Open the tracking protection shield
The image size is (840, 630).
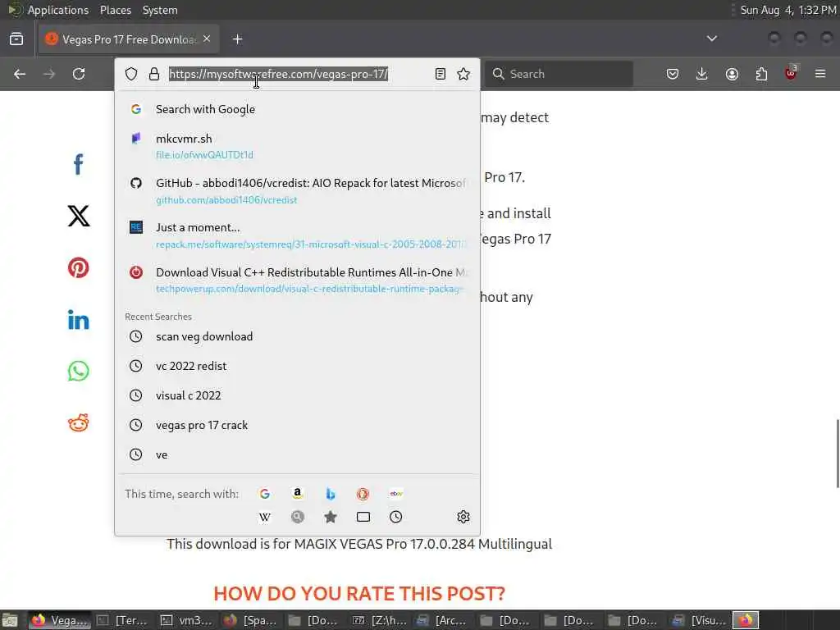click(x=131, y=74)
